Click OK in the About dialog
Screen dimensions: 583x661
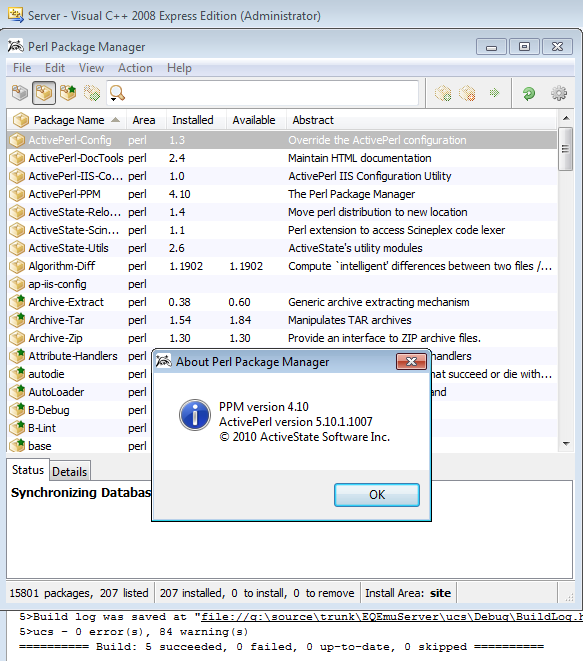377,494
